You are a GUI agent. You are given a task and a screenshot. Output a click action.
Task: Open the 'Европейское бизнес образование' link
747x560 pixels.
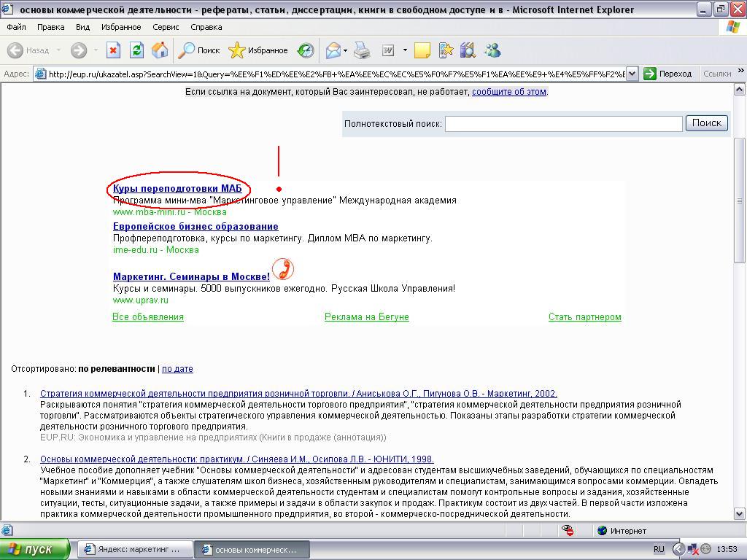(196, 227)
